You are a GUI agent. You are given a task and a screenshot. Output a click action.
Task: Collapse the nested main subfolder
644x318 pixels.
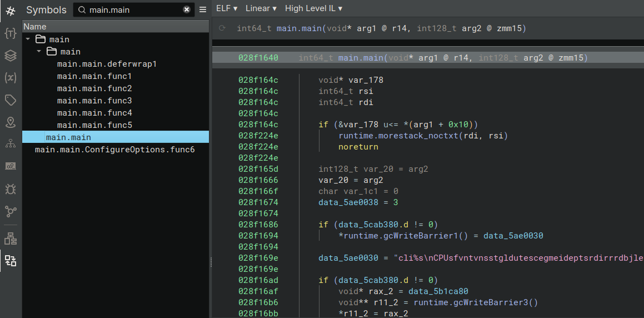pyautogui.click(x=39, y=52)
